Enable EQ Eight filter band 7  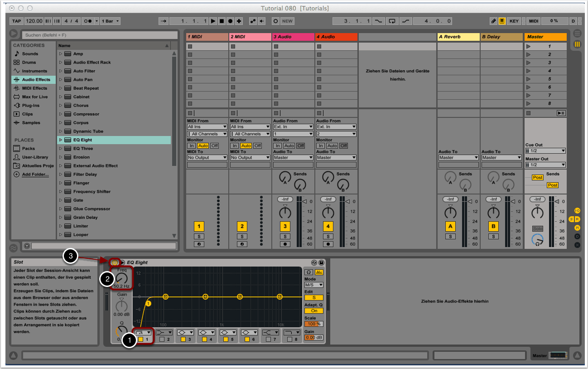270,339
